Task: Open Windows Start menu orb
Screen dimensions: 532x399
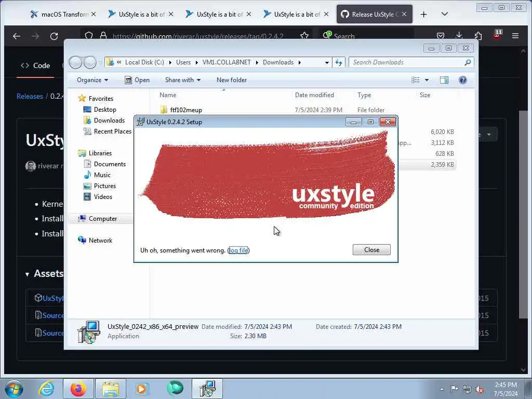Action: [x=14, y=389]
